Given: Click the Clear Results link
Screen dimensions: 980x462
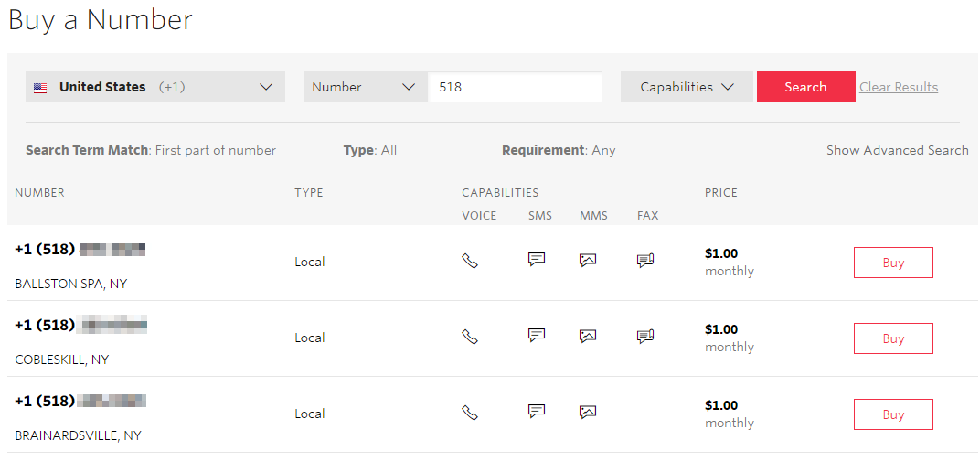Looking at the screenshot, I should click(x=898, y=87).
